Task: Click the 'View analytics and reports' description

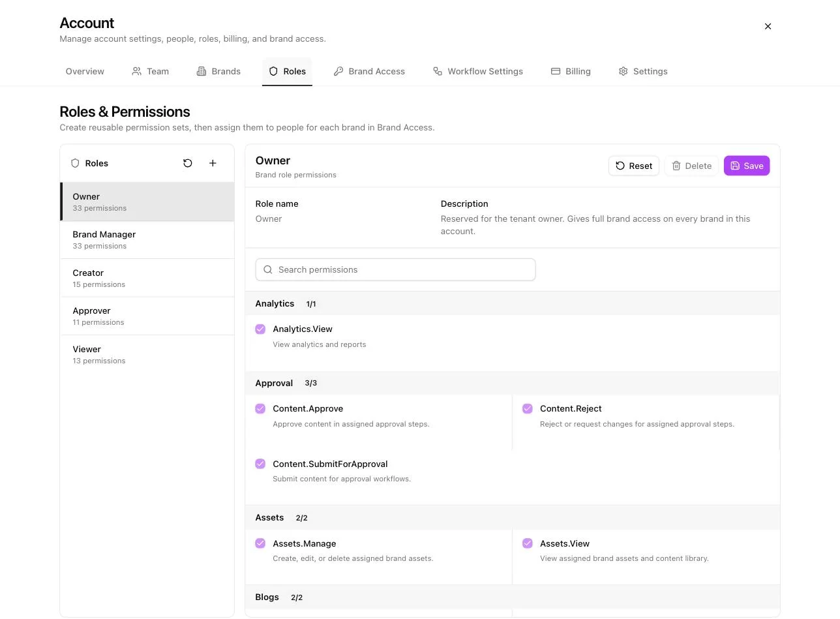Action: point(320,344)
